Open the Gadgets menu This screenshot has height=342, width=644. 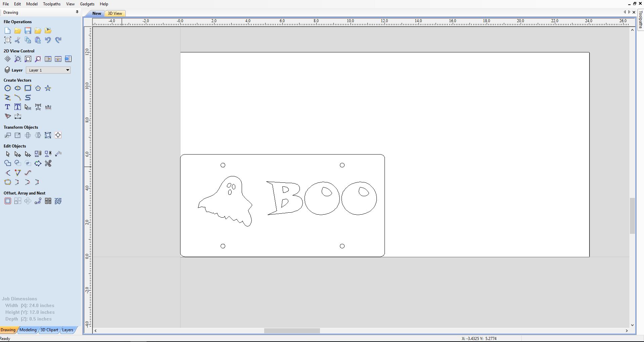[x=87, y=4]
